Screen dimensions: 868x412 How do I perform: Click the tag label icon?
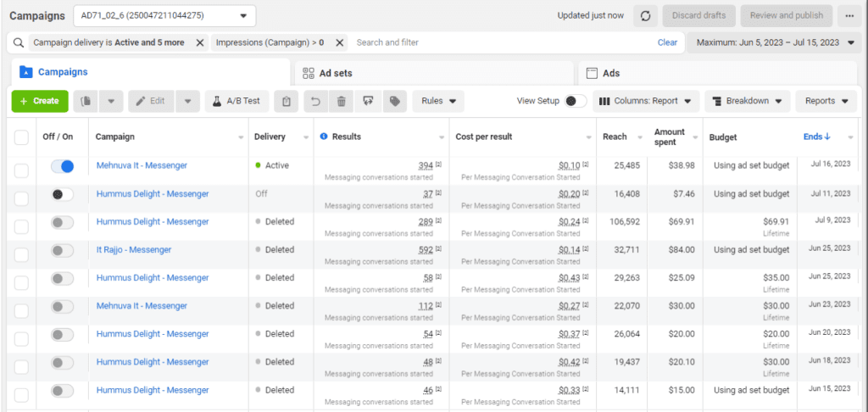pos(394,102)
